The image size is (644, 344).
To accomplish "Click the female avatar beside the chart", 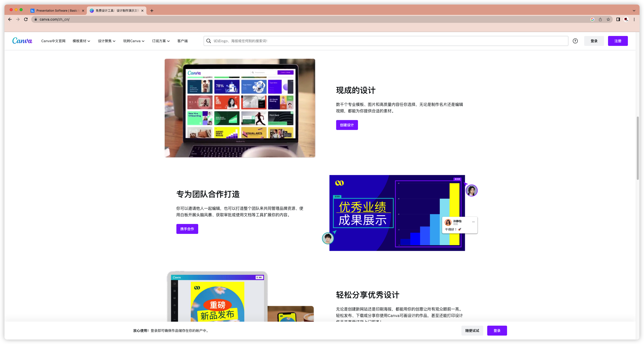I will pyautogui.click(x=471, y=190).
